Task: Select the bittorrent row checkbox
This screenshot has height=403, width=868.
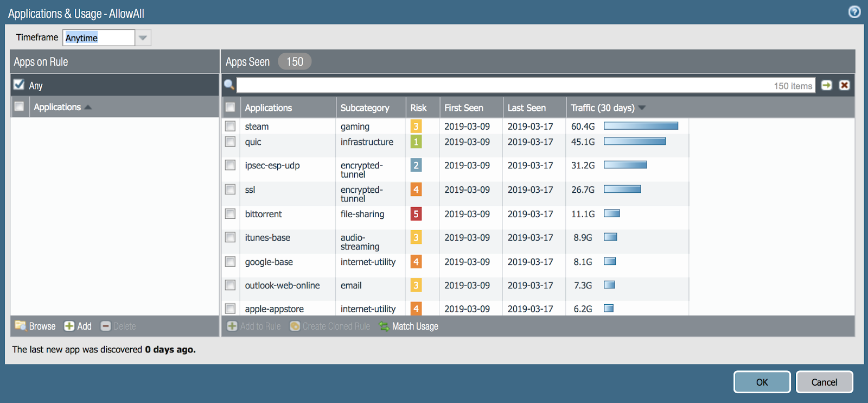Action: click(230, 213)
